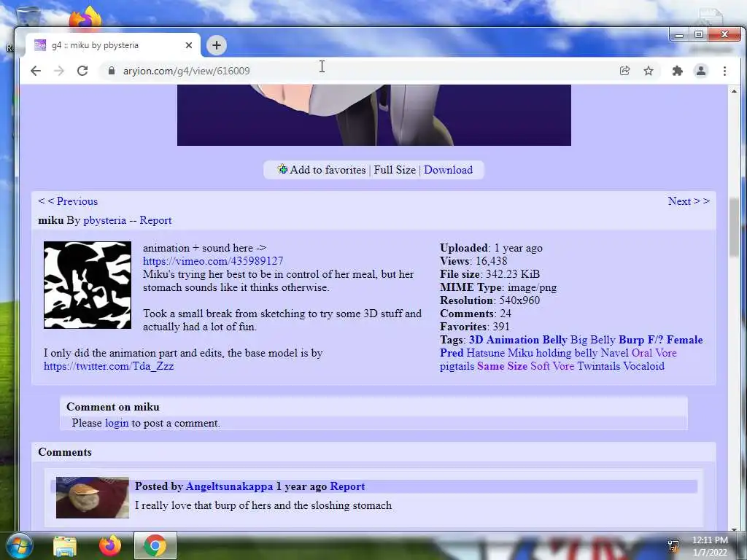
Task: Open the Windows Start menu orb
Action: pos(20,545)
